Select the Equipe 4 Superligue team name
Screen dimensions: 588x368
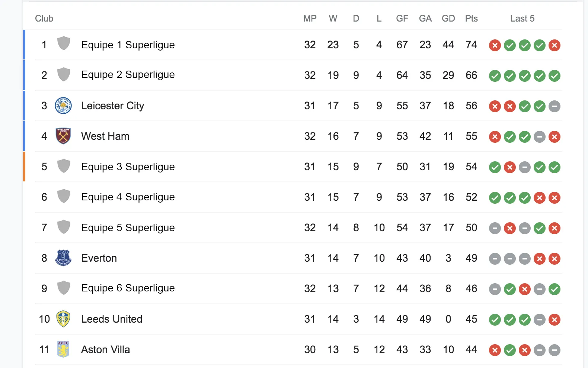click(x=128, y=197)
